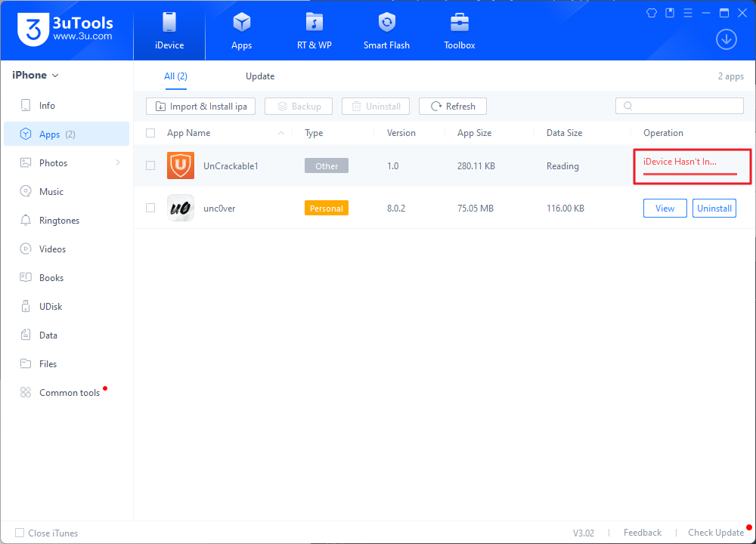The image size is (756, 544).
Task: Click the toolbar Uninstall button
Action: pyautogui.click(x=376, y=106)
